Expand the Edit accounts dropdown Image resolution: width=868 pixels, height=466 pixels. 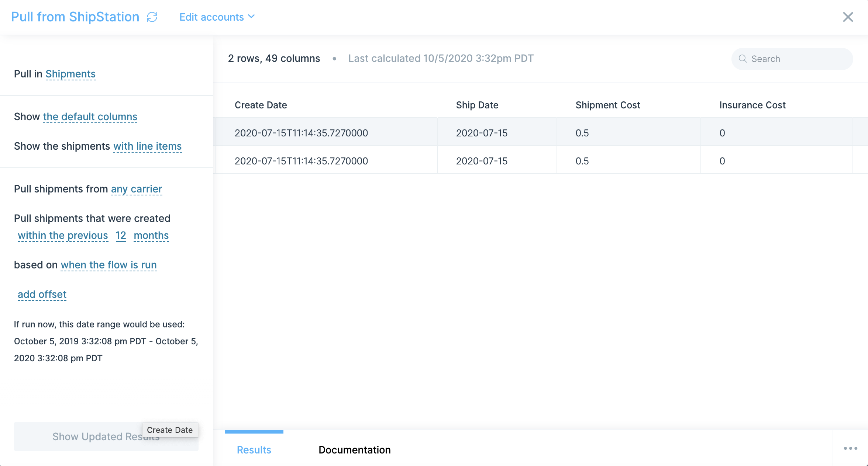[217, 17]
